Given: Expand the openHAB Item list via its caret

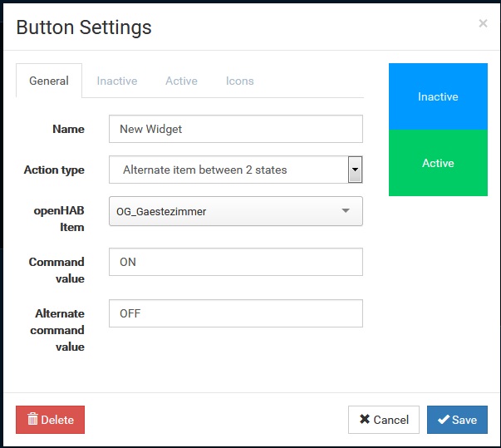Looking at the screenshot, I should coord(346,211).
